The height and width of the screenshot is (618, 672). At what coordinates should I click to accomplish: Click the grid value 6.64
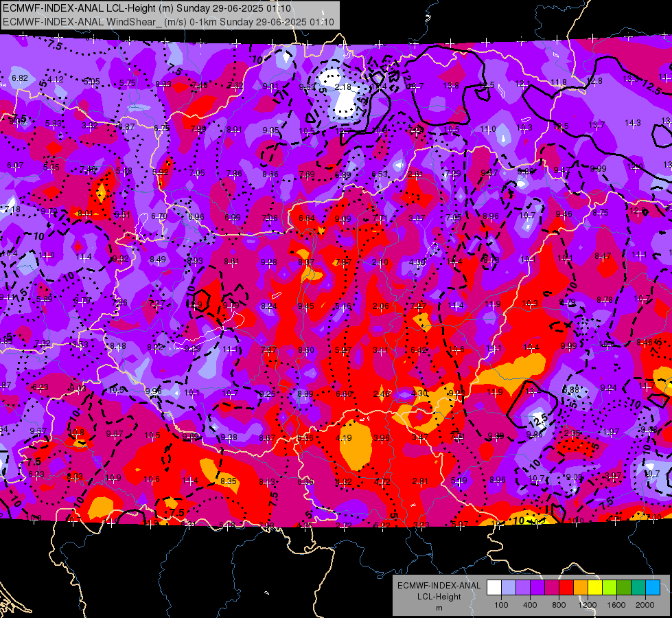306,218
